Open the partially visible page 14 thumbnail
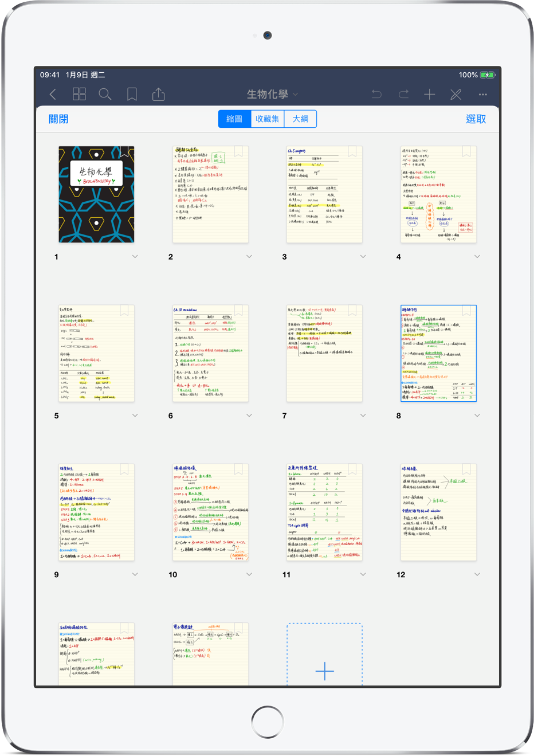The image size is (534, 756). click(210, 654)
